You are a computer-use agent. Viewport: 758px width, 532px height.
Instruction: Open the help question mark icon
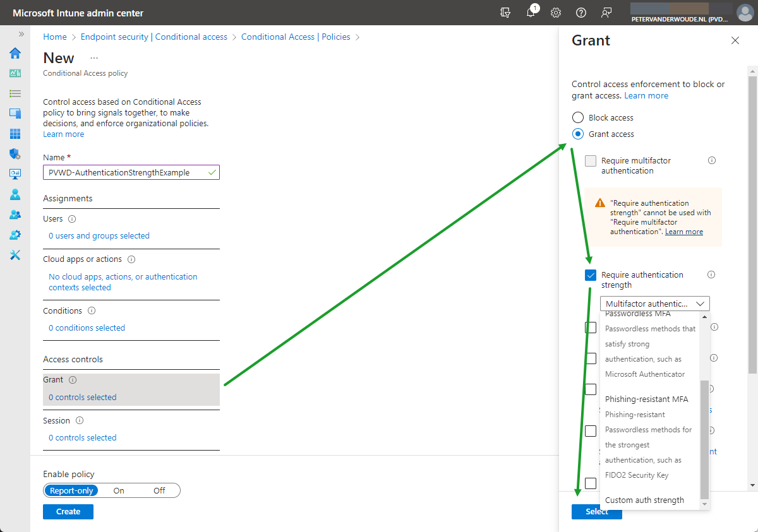[x=581, y=12]
